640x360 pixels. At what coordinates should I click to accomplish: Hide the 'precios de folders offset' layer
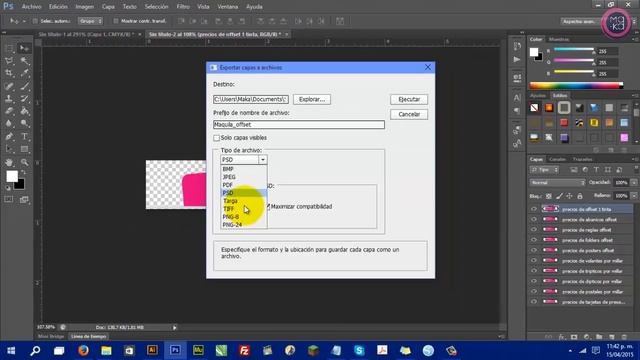point(533,240)
